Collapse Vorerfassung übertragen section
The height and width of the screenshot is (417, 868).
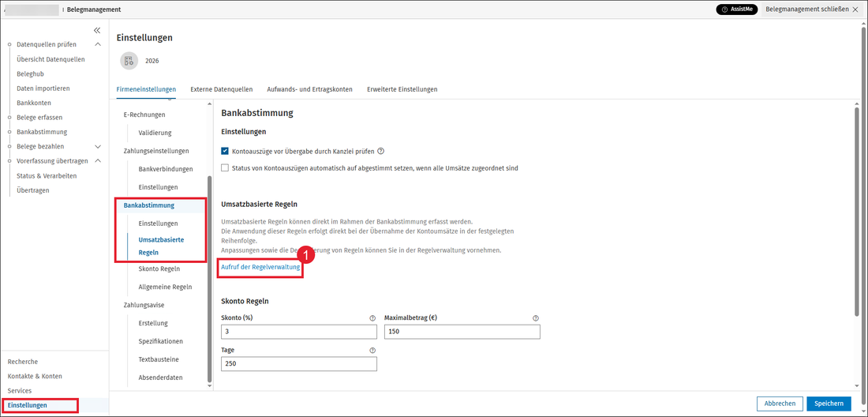[x=98, y=161]
